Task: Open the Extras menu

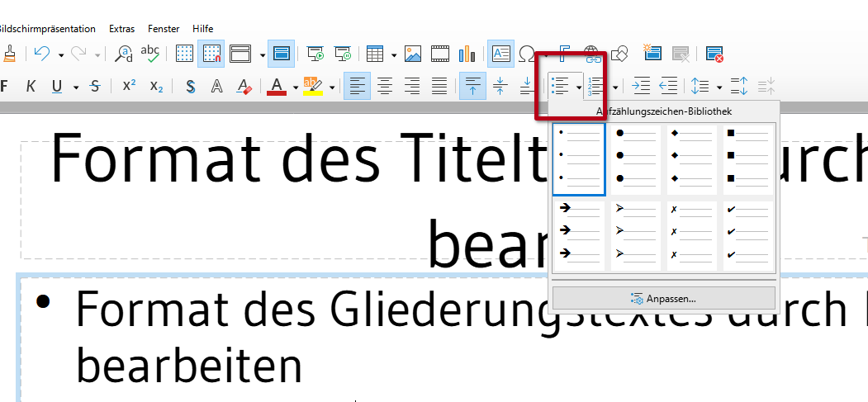Action: coord(121,29)
